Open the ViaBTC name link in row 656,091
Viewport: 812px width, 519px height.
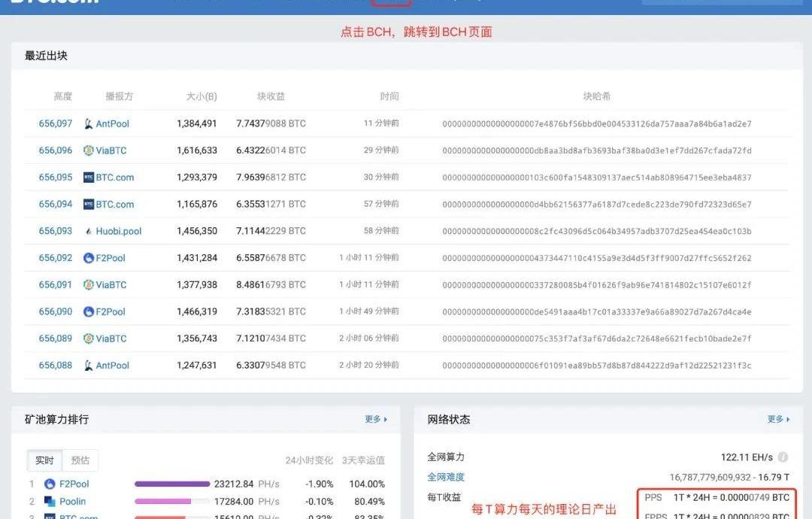click(x=111, y=285)
